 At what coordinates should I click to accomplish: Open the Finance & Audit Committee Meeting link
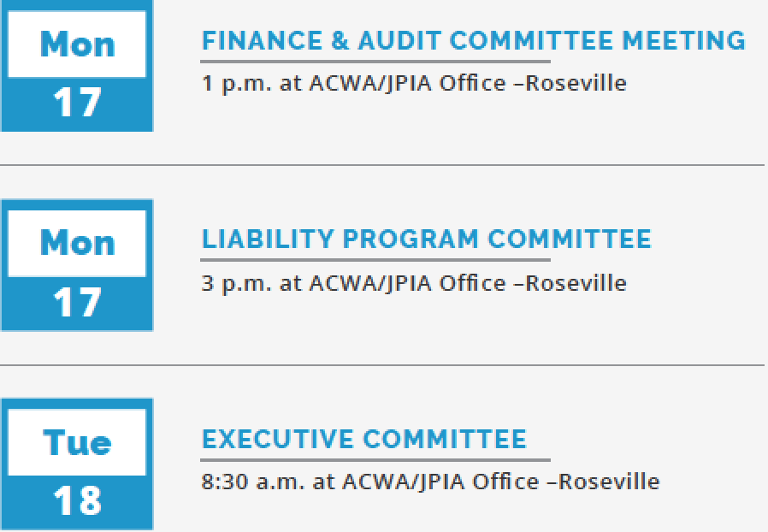(473, 40)
